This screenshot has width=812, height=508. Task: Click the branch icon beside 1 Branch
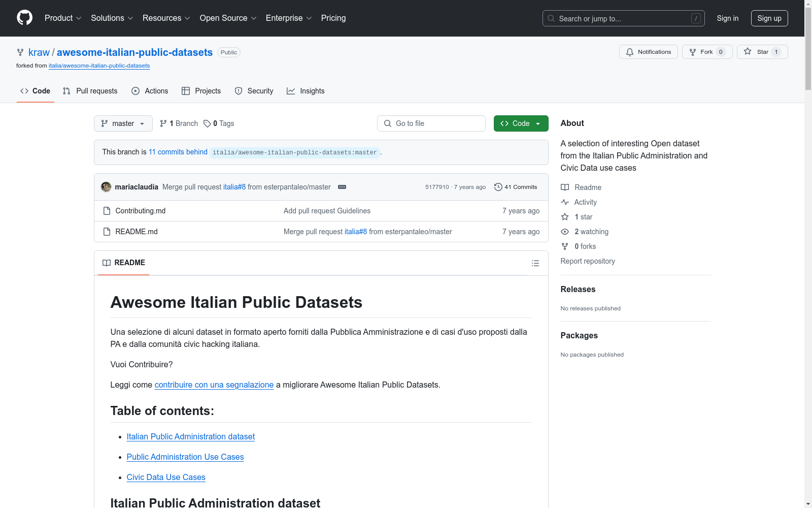pyautogui.click(x=163, y=123)
